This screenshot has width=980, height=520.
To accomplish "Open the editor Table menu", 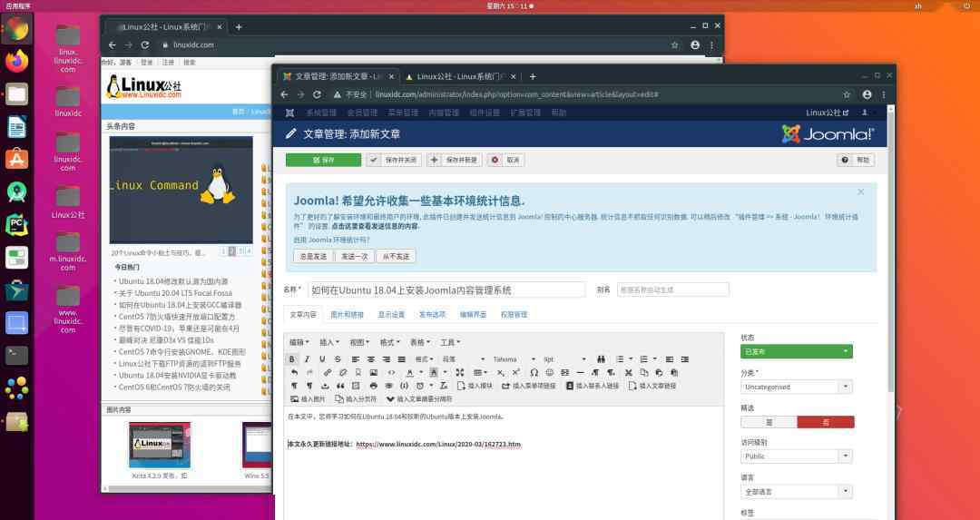I will point(420,342).
